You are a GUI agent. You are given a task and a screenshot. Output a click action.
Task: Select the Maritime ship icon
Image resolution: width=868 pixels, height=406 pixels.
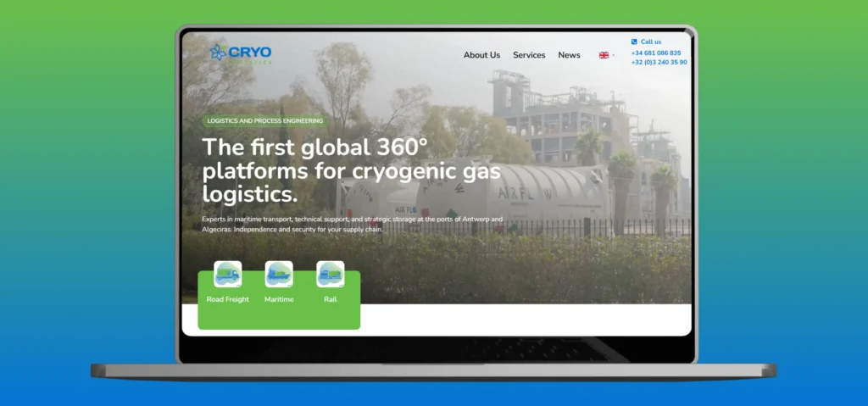click(279, 274)
